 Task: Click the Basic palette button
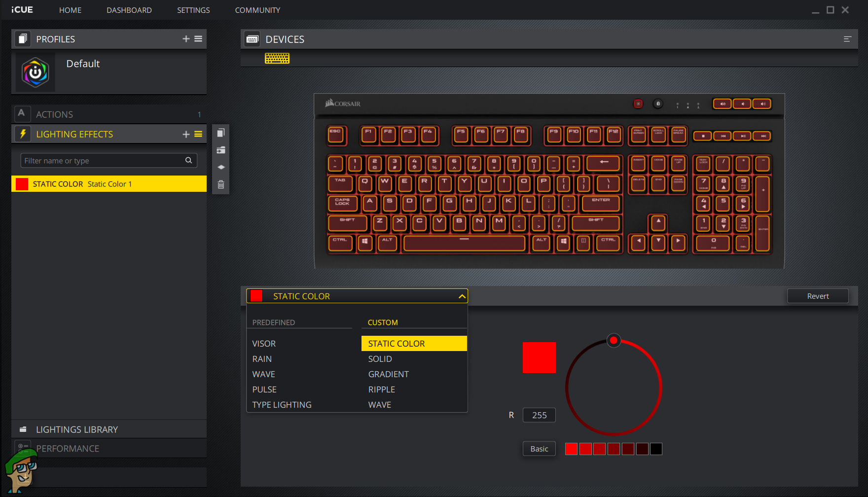click(x=539, y=449)
